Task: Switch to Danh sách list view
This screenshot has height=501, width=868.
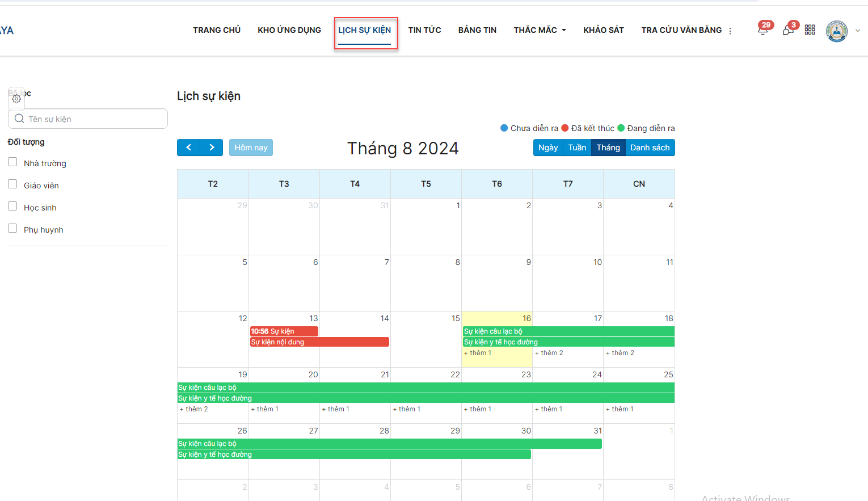Action: (650, 148)
